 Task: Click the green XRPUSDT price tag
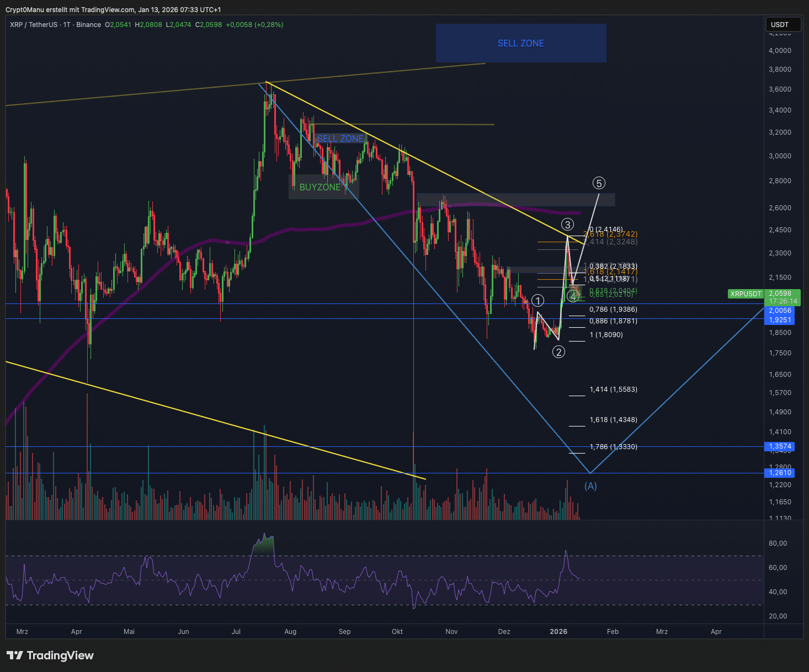746,294
